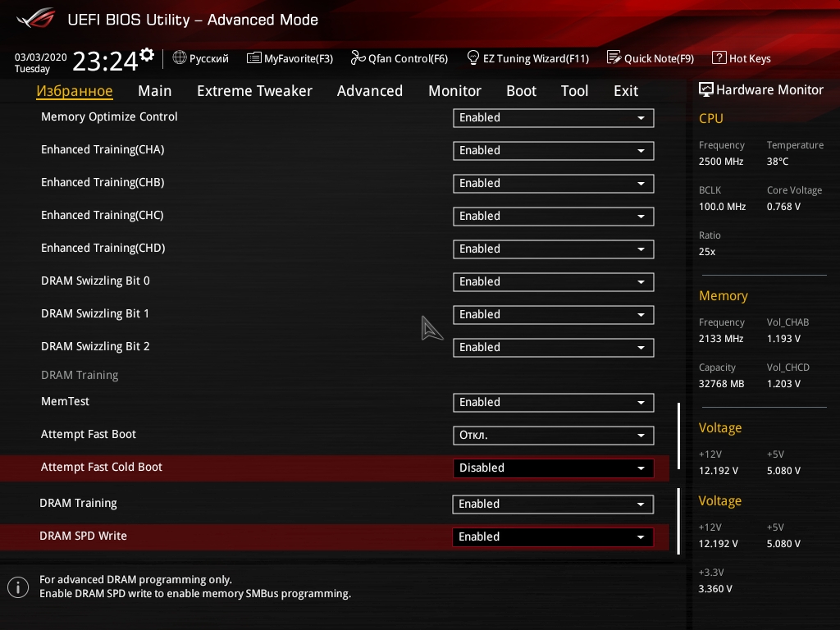Open time settings gear icon
840x630 pixels.
pos(147,55)
